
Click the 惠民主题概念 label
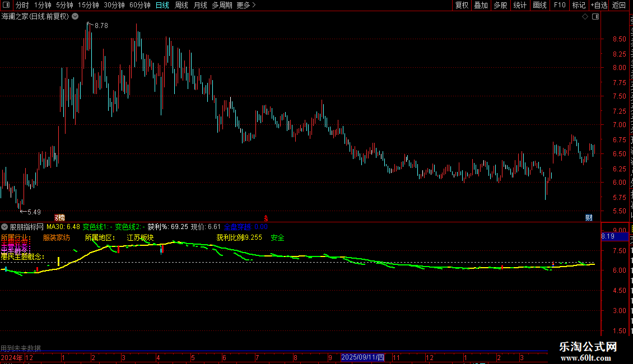click(x=22, y=256)
